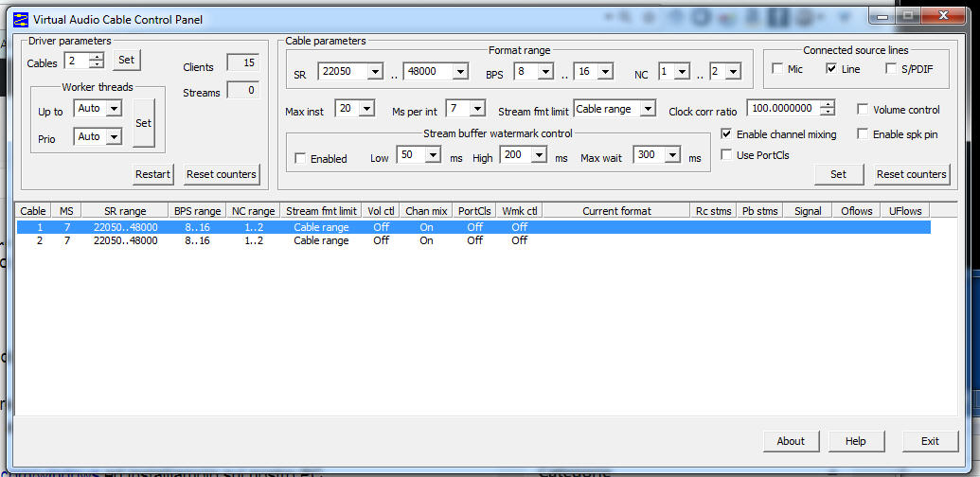980x477 pixels.
Task: Click the SR range column header
Action: pyautogui.click(x=125, y=211)
